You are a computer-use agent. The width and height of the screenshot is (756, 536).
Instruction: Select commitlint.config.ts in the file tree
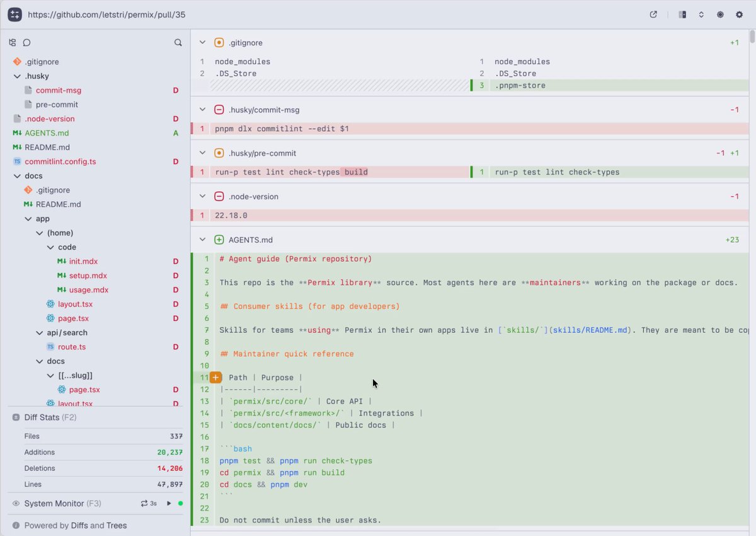coord(60,161)
